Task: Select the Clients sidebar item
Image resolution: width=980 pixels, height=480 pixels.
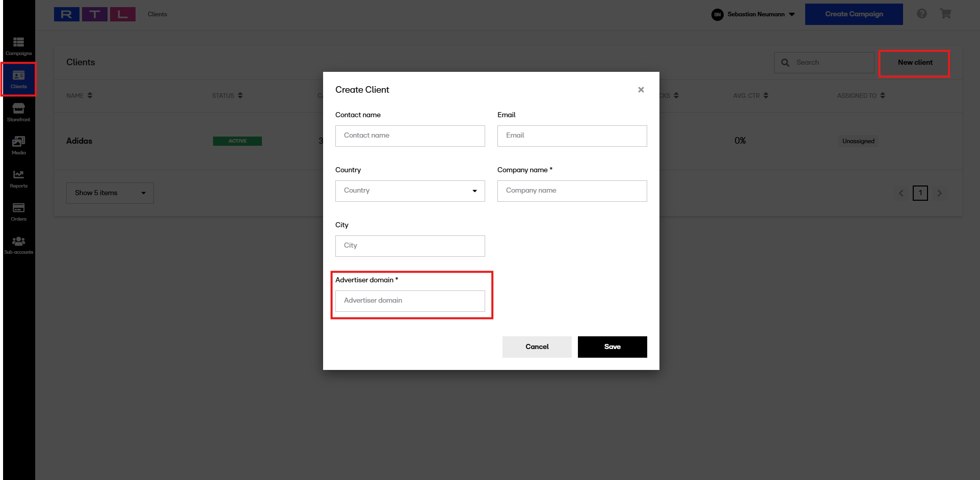Action: coord(18,79)
